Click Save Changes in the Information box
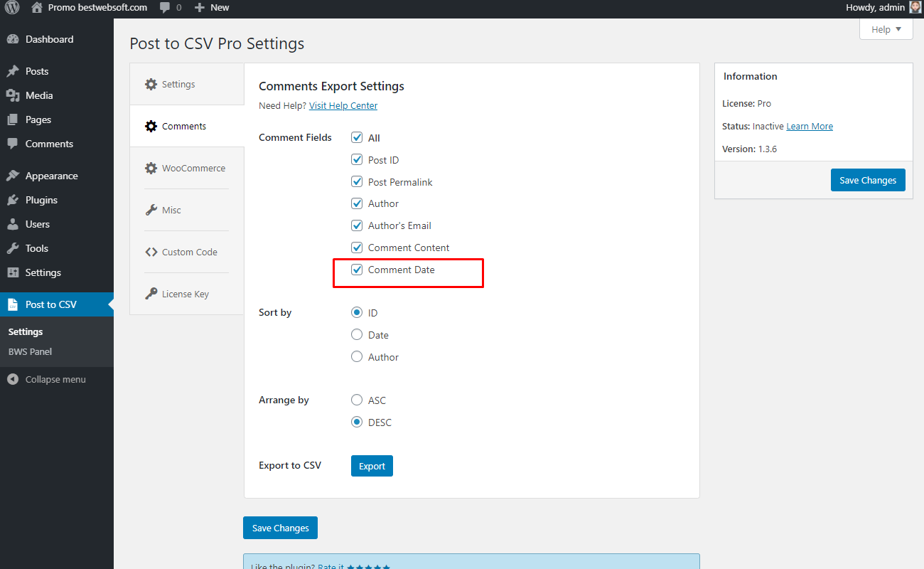Screen dimensions: 924x569 tap(868, 180)
